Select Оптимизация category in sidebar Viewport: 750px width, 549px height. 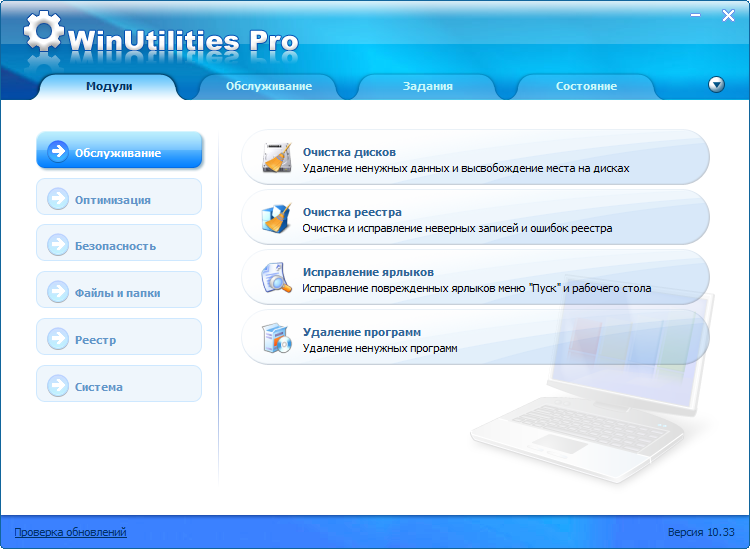pyautogui.click(x=119, y=197)
